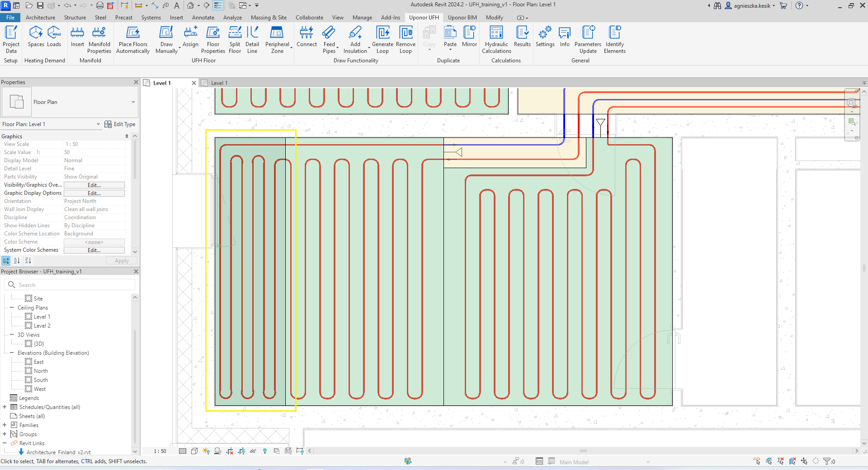Click the Add Insulation tool
The height and width of the screenshot is (470, 868).
click(355, 39)
